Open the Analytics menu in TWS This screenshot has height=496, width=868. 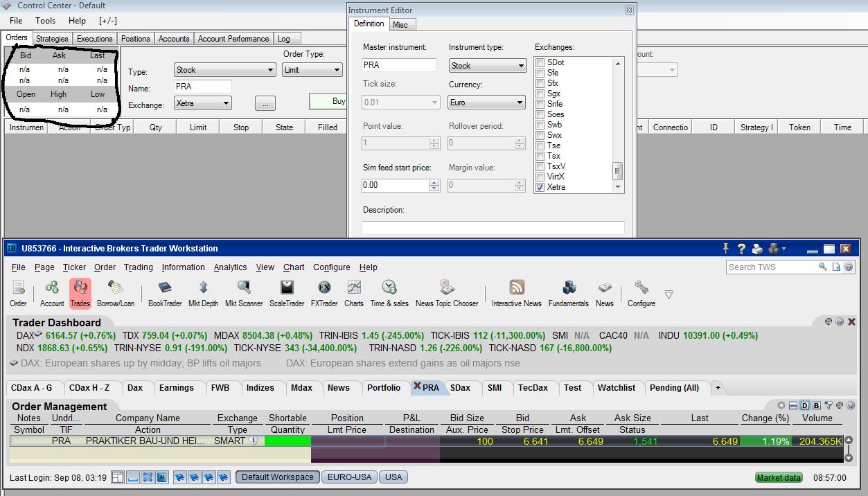click(x=230, y=267)
